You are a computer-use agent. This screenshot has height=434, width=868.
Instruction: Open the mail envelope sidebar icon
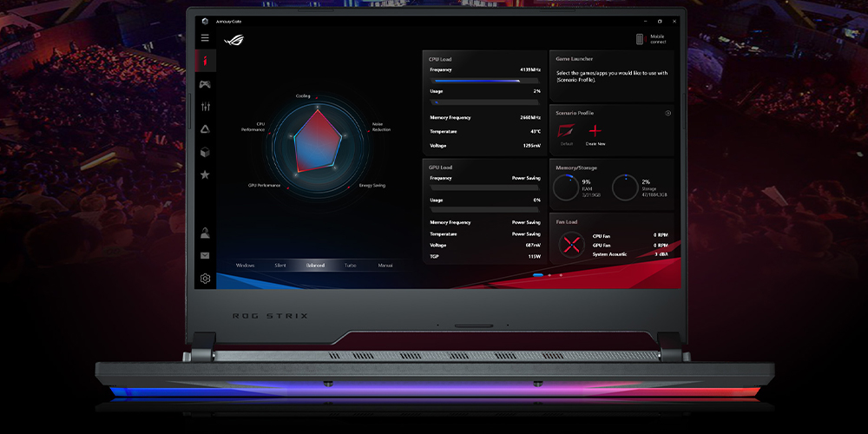(205, 256)
